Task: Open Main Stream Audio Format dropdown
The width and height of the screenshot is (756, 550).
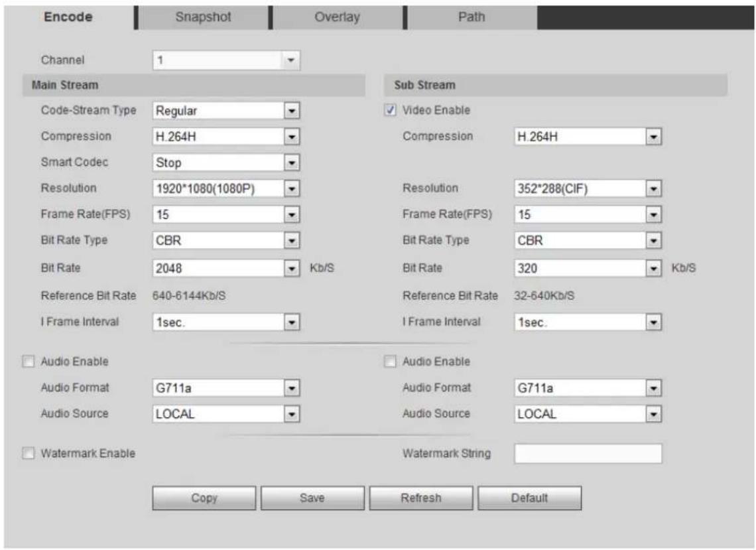Action: coord(226,388)
